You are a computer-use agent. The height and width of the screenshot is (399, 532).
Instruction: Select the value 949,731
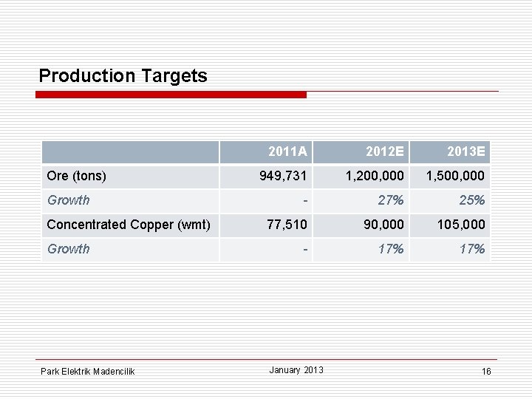pyautogui.click(x=283, y=176)
